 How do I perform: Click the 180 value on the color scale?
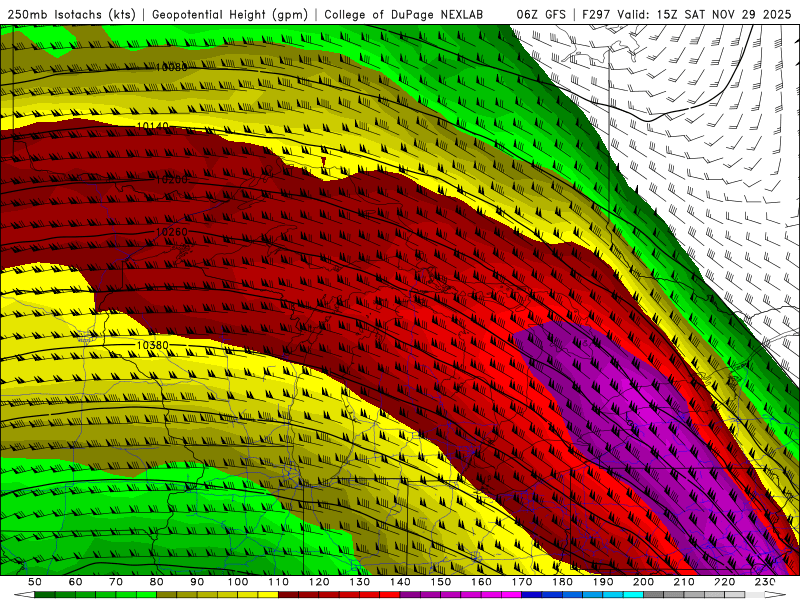[x=562, y=582]
